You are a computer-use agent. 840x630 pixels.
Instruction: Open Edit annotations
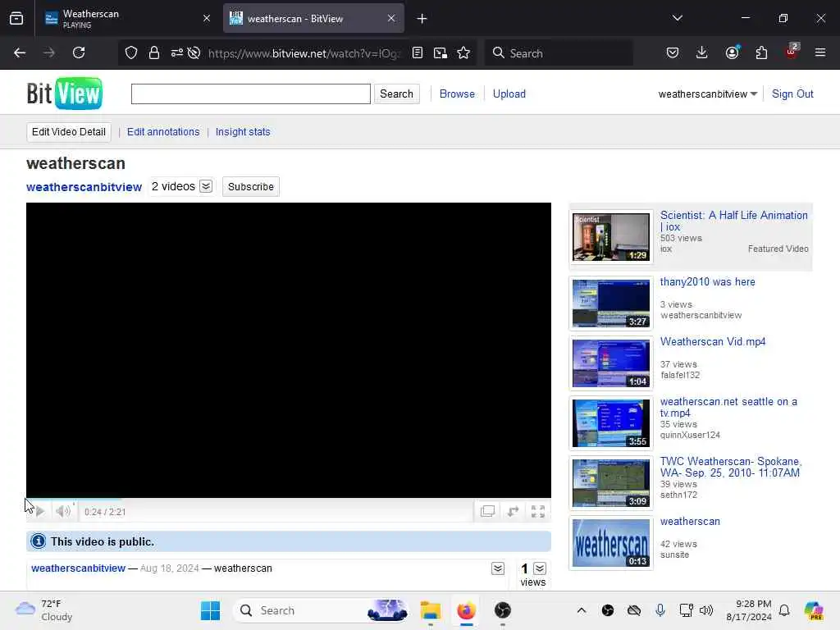[x=163, y=132]
